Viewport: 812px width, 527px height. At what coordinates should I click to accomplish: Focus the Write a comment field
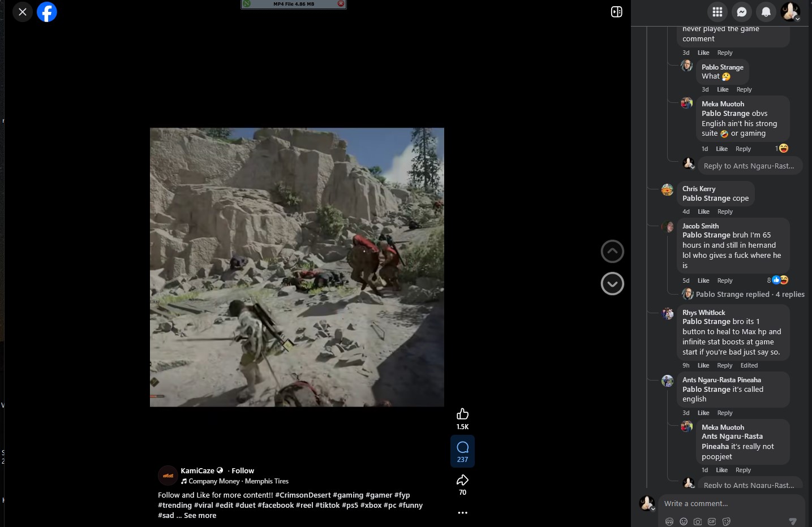731,504
